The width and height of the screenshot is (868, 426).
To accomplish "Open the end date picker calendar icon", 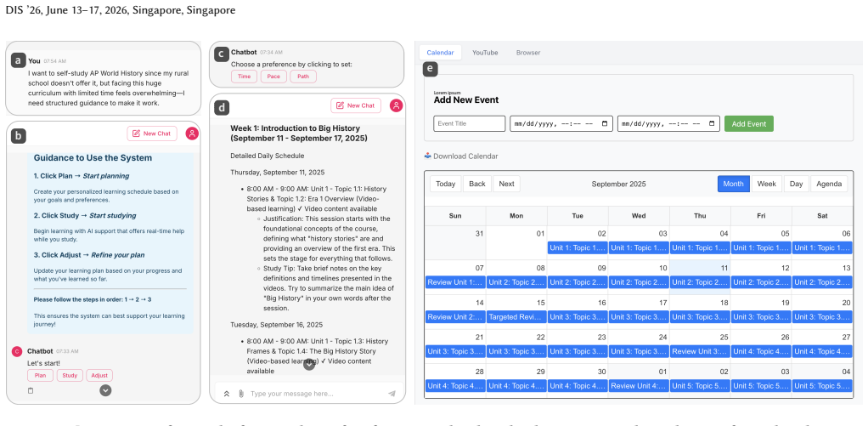I will click(712, 123).
